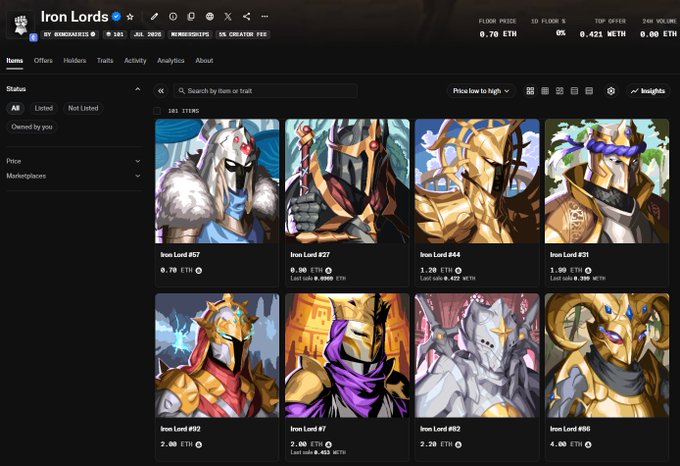Click ETH icon beside Iron Lord #92 price
680x466 pixels.
pyautogui.click(x=199, y=445)
